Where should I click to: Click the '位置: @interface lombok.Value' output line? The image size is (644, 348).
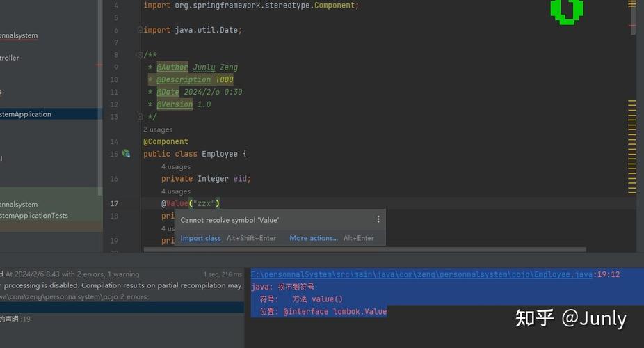[x=323, y=311]
